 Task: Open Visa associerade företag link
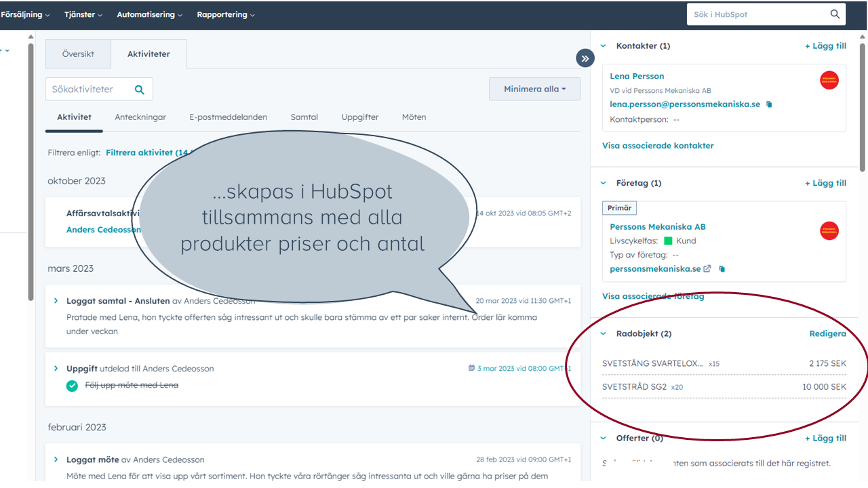(653, 296)
